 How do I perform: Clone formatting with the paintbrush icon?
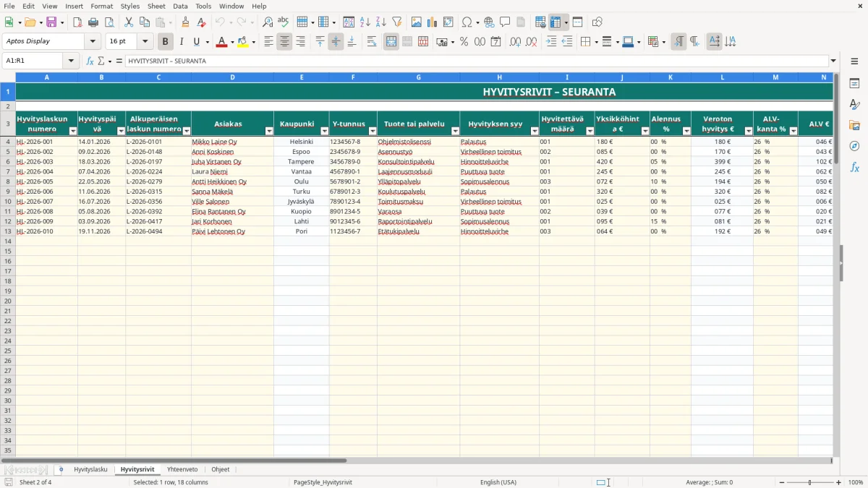[x=185, y=22]
